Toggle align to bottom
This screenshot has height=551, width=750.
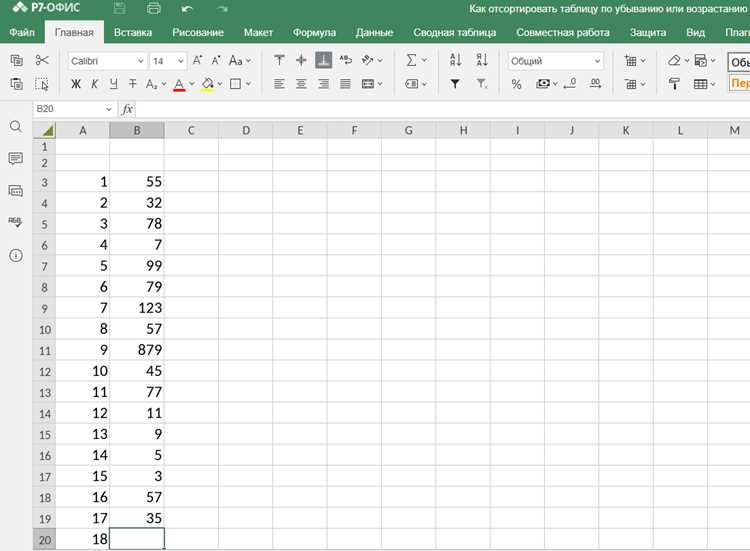324,60
